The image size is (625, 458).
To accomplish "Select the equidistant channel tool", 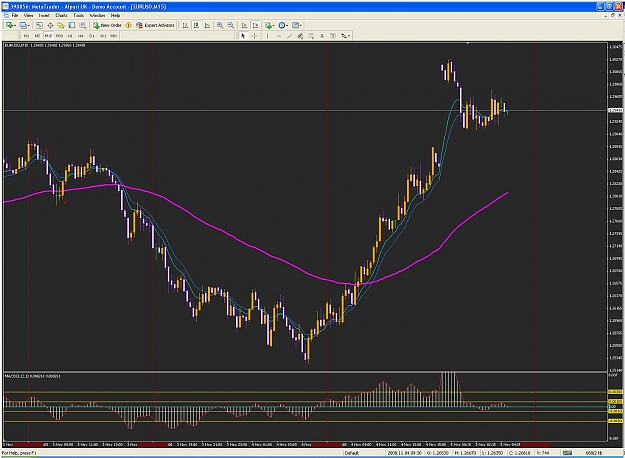I will click(x=300, y=36).
